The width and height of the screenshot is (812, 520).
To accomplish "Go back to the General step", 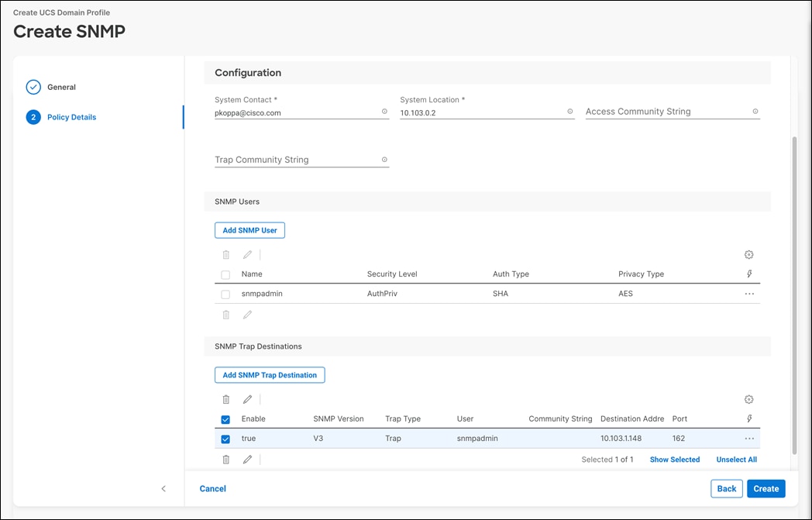I will 61,87.
